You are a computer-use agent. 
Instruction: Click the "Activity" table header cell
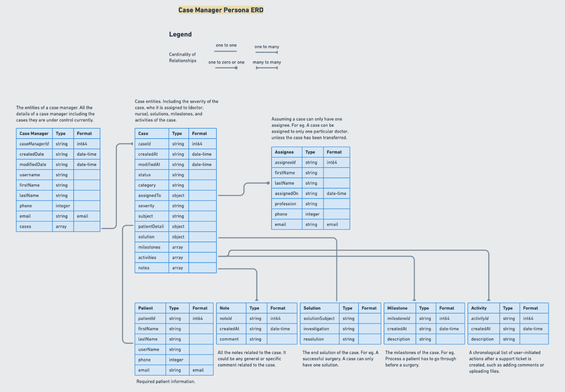484,308
